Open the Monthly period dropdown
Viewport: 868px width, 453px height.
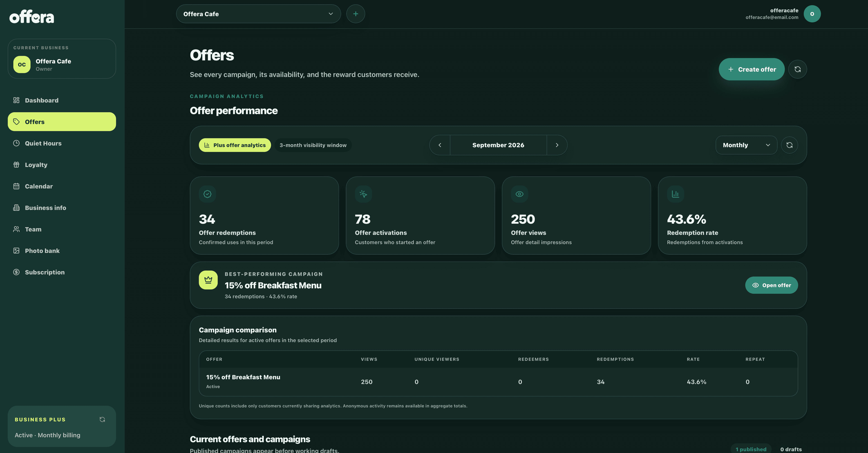[x=746, y=145]
